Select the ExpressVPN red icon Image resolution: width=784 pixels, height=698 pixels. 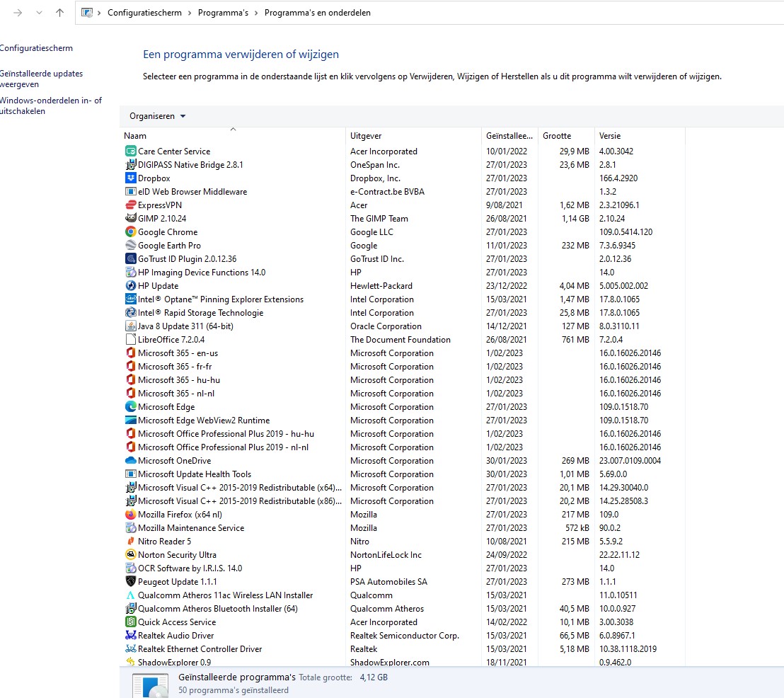[x=130, y=205]
